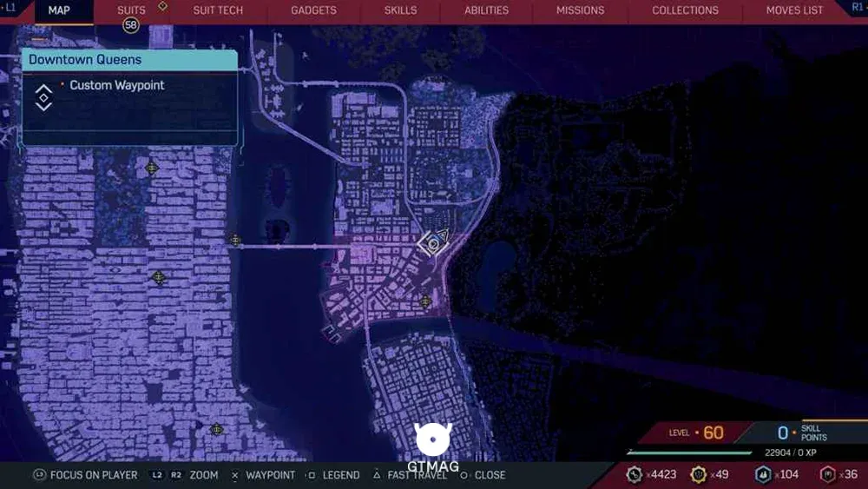868x489 pixels.
Task: Click the 22904 / 0 XP readout
Action: [x=791, y=453]
